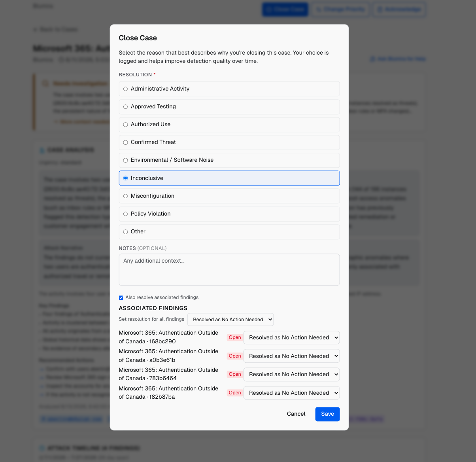476x462 pixels.
Task: Click the finding title ending a0b3e61b
Action: coord(168,356)
